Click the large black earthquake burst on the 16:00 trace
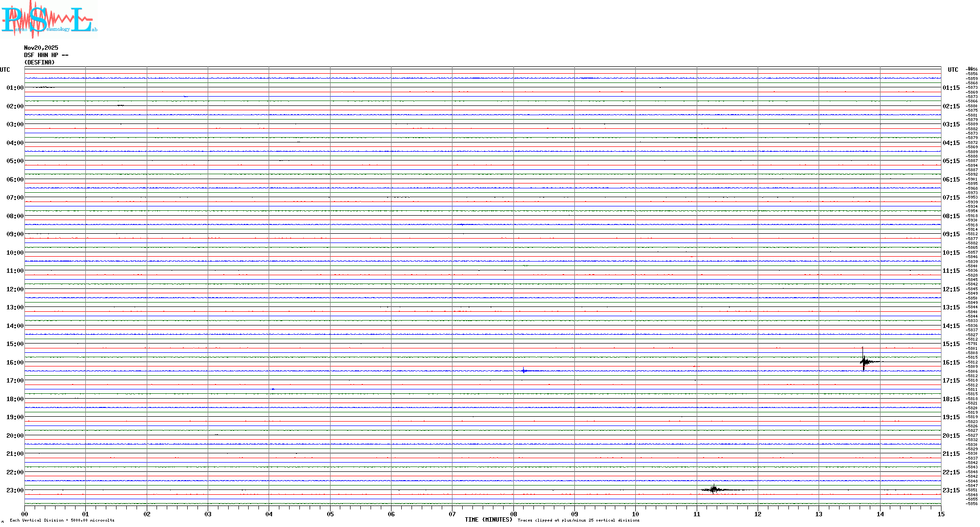Image resolution: width=980 pixels, height=527 pixels. pyautogui.click(x=864, y=362)
